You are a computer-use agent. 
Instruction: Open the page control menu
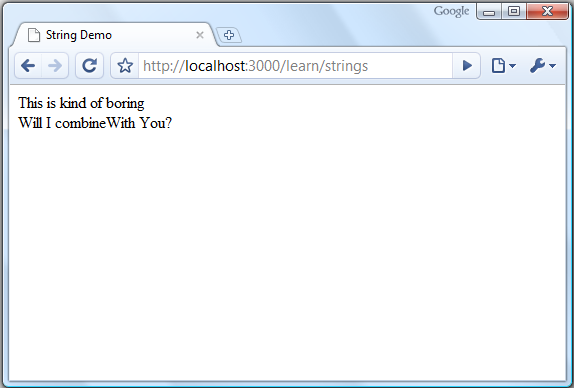pos(503,66)
